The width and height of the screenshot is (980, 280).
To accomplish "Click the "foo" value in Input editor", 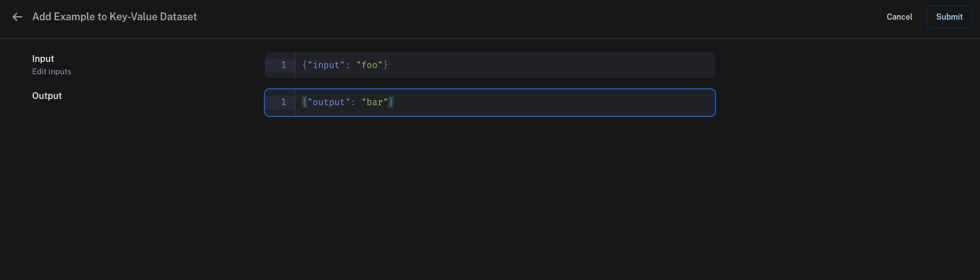I will tap(369, 65).
